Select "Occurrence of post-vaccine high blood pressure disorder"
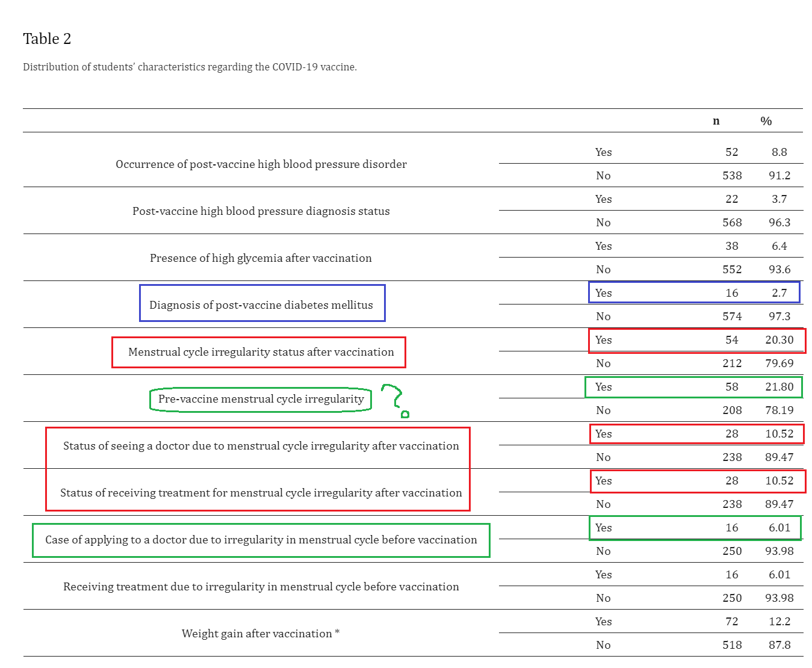This screenshot has width=812, height=668. (261, 164)
